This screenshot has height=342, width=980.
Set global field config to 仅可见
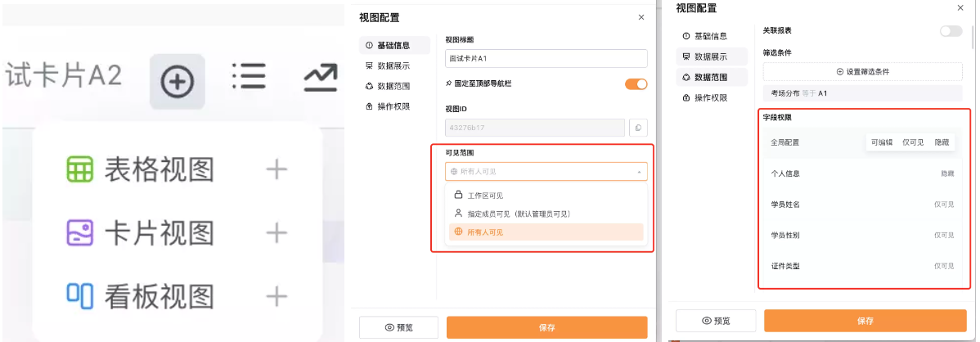pyautogui.click(x=913, y=142)
